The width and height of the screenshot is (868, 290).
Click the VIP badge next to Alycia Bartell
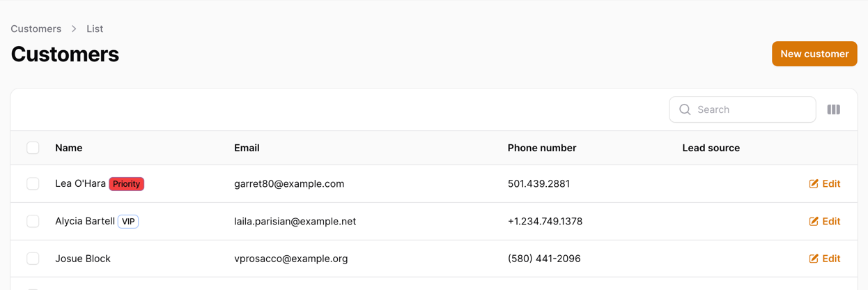pos(128,222)
